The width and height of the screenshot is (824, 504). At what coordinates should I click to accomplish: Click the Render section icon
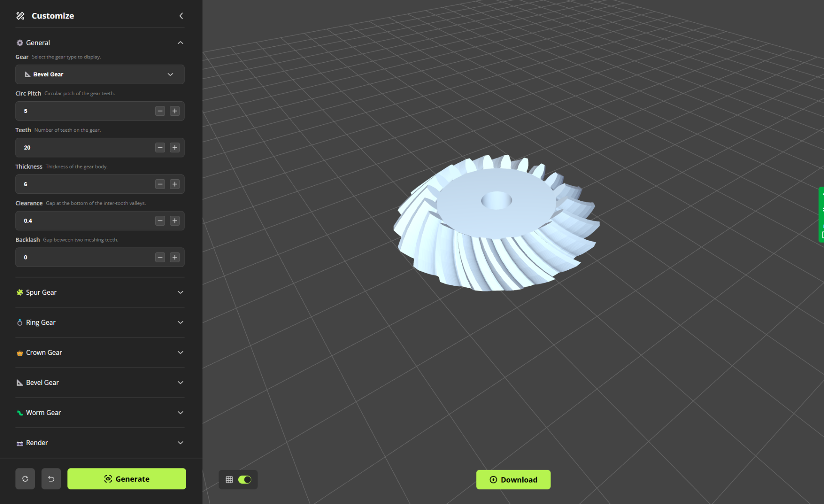[20, 443]
